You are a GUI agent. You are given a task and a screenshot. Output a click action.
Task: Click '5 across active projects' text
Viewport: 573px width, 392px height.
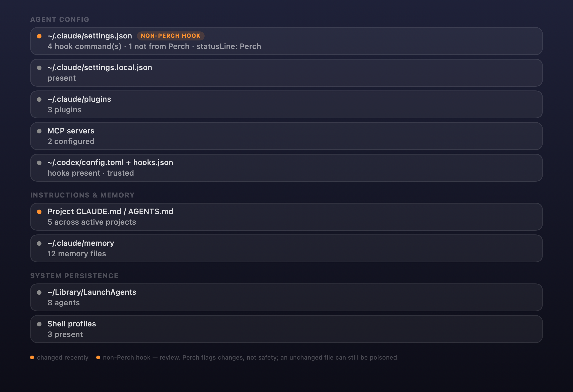(92, 222)
